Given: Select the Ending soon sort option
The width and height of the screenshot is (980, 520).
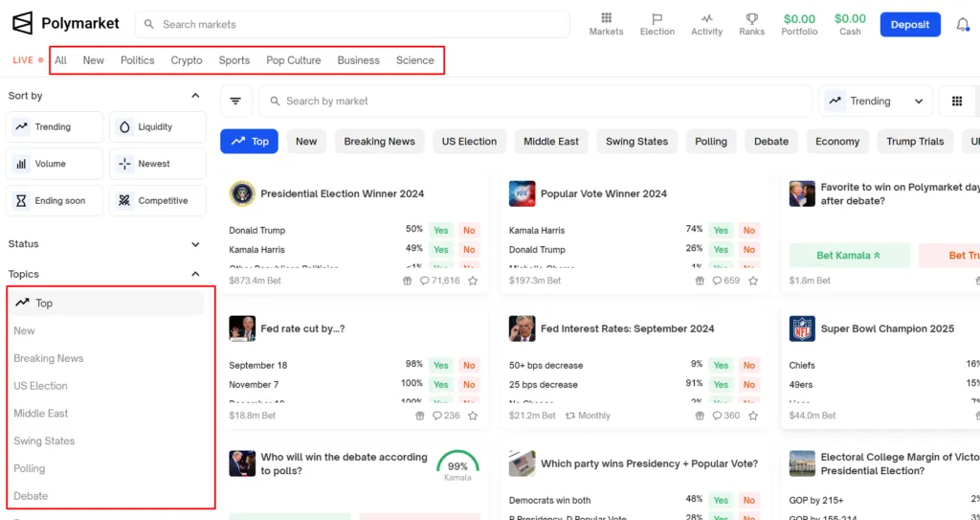Looking at the screenshot, I should tap(55, 201).
